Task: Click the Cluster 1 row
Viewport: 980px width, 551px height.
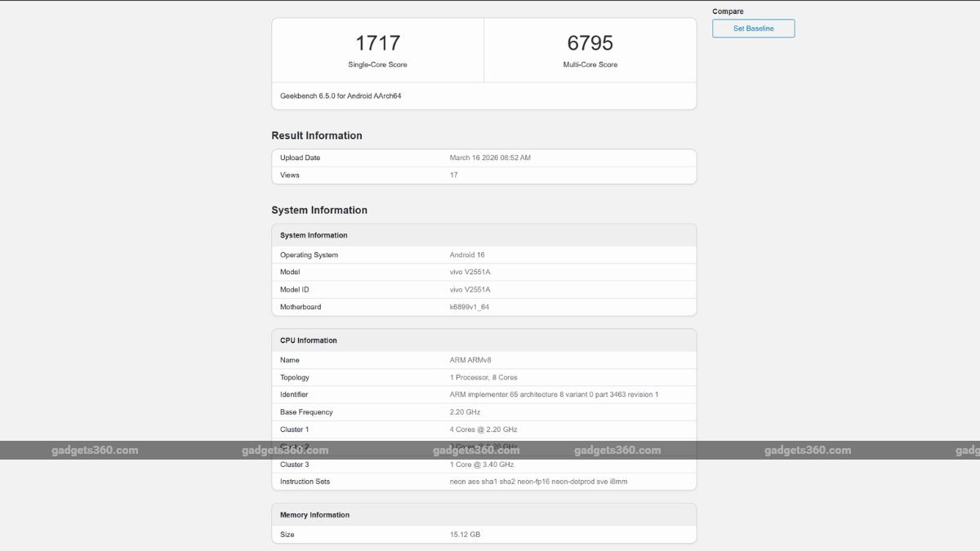Action: [x=483, y=429]
